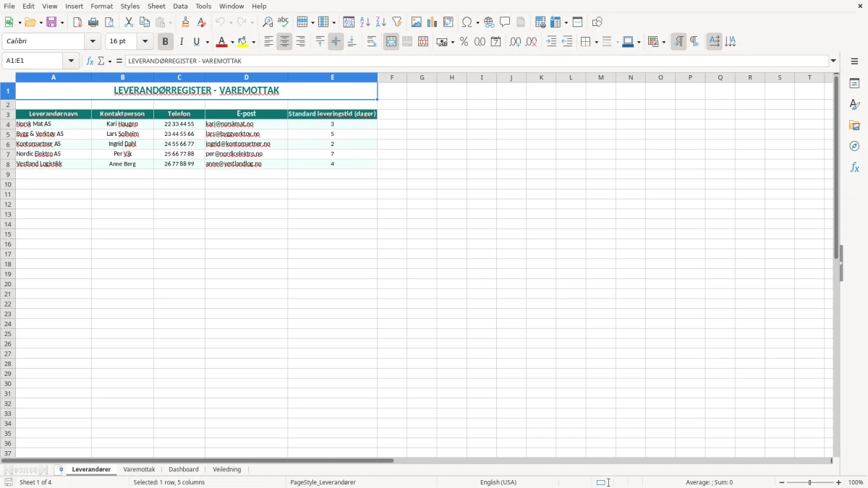Viewport: 868px width, 488px height.
Task: Toggle Align Right
Action: [300, 42]
